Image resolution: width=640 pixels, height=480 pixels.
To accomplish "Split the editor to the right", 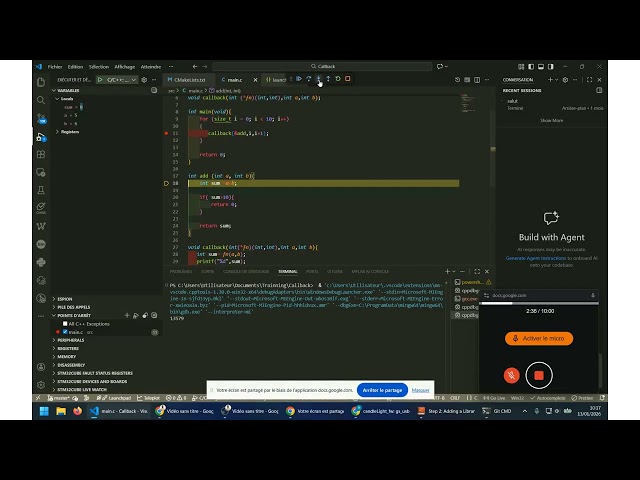I will point(477,80).
